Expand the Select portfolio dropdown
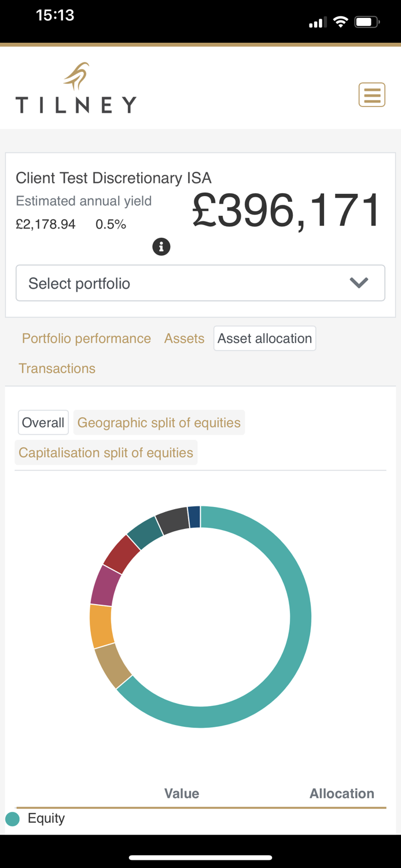401x868 pixels. (200, 284)
